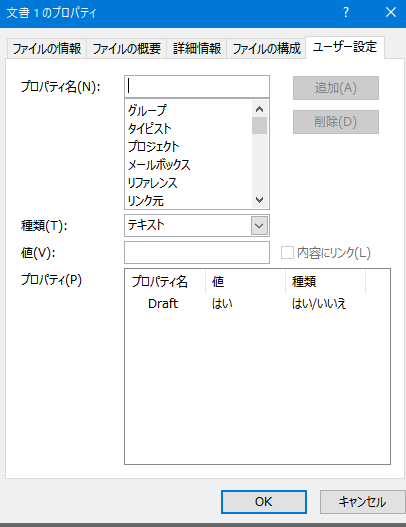This screenshot has height=527, width=406.
Task: Choose メールボックス from the name list
Action: (159, 165)
